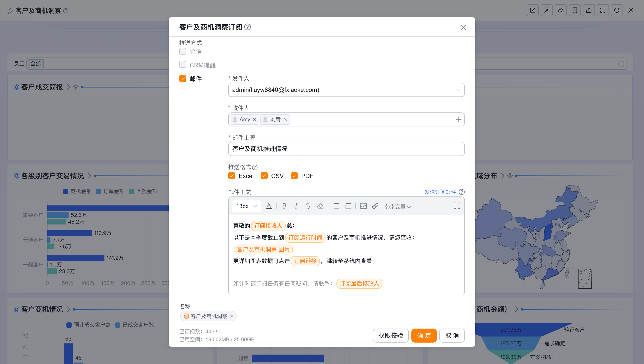The height and width of the screenshot is (364, 644).
Task: Click the 邮件主题 subject input field
Action: click(x=346, y=149)
